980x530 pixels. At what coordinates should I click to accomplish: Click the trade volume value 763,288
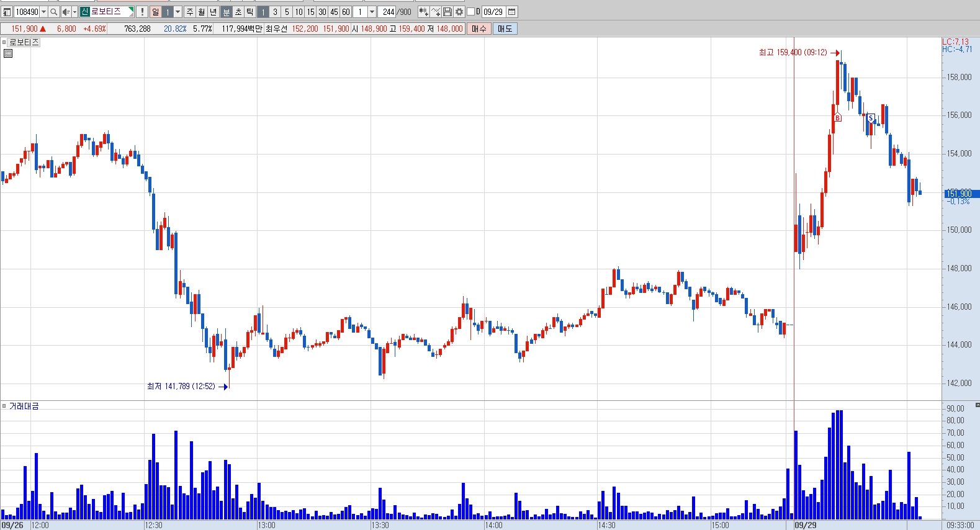[137, 29]
